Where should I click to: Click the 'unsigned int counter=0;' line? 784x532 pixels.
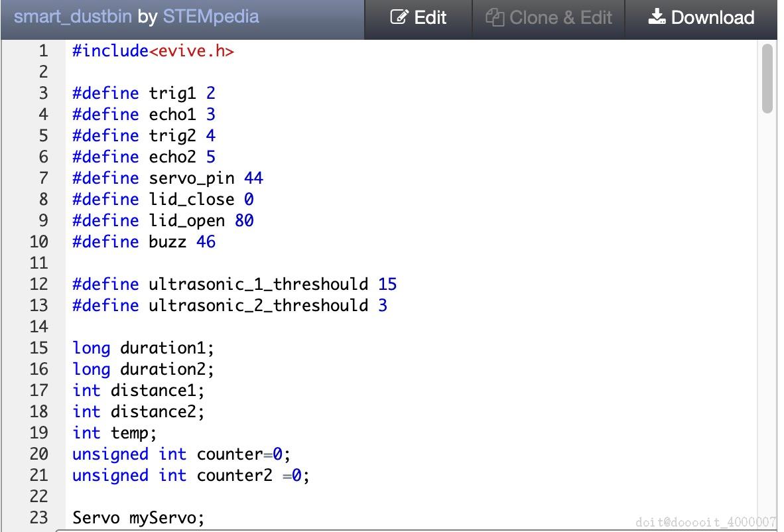coord(182,454)
